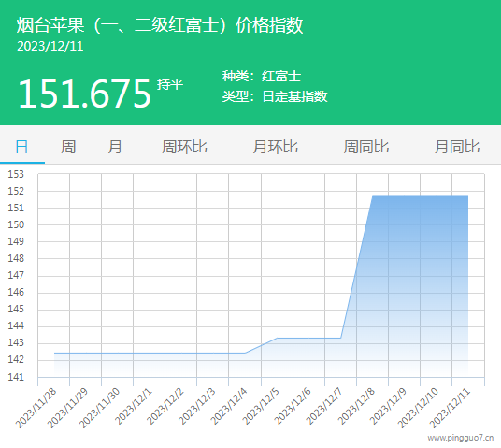Open the 月 monthly tab

(x=114, y=147)
